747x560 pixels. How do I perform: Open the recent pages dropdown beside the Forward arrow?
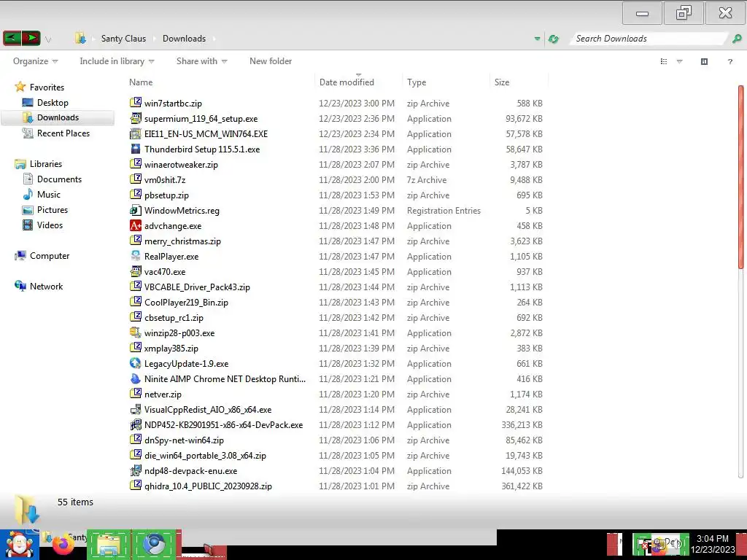48,39
